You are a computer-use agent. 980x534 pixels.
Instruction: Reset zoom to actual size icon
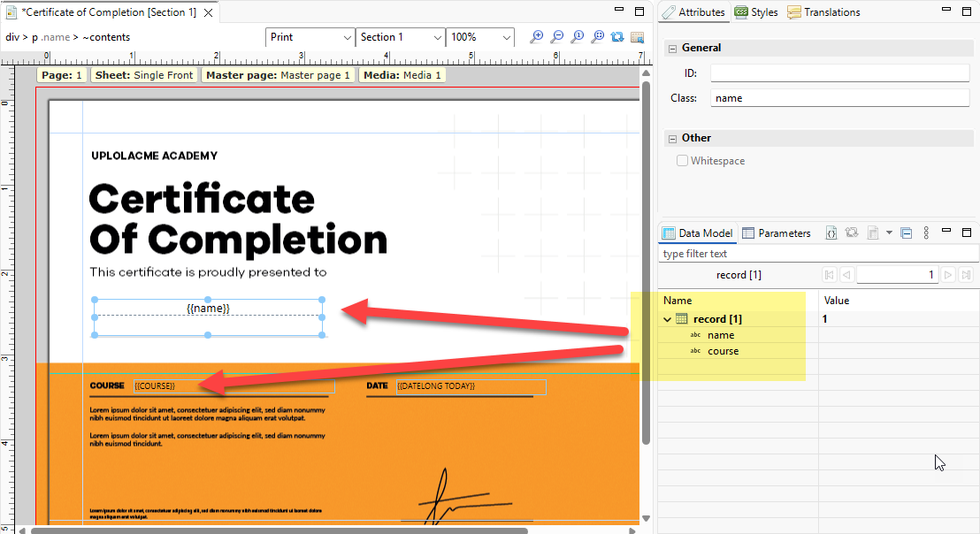577,37
